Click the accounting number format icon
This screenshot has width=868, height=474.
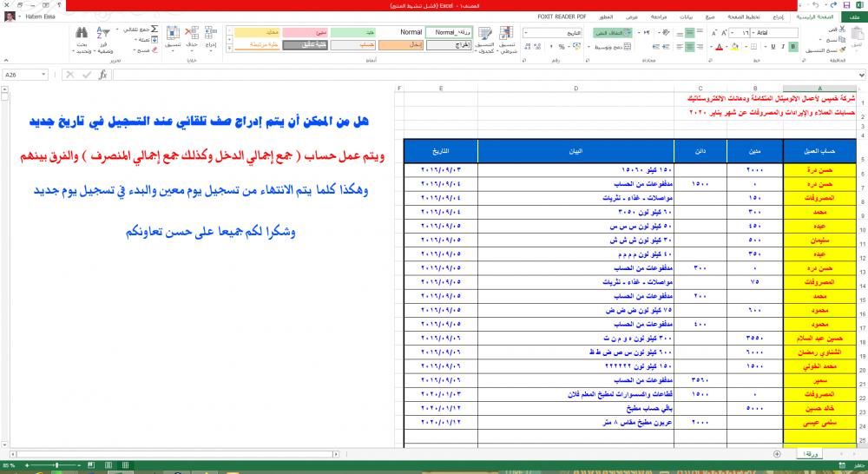(576, 47)
